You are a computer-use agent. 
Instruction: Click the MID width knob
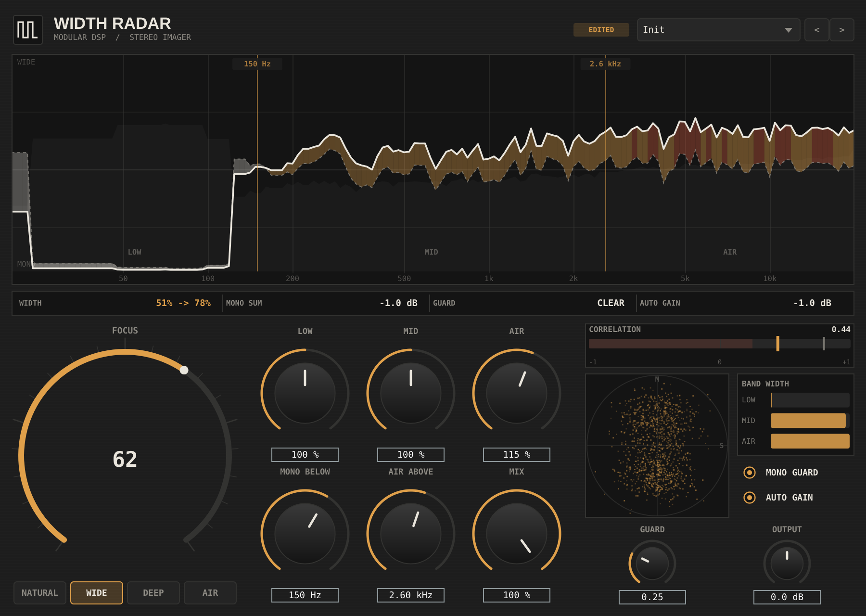(411, 393)
